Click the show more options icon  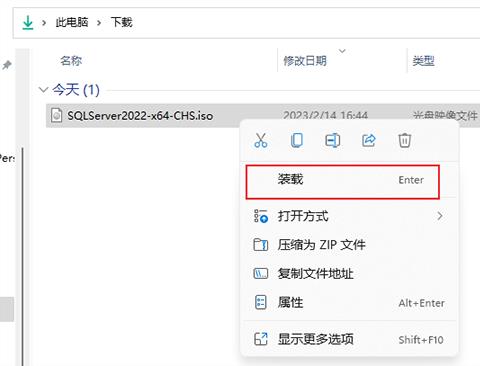261,339
